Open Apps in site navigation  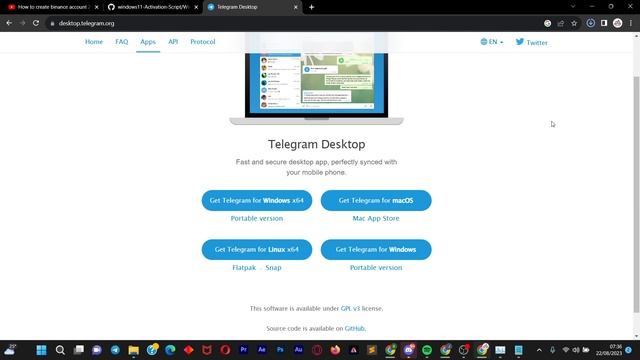tap(148, 42)
